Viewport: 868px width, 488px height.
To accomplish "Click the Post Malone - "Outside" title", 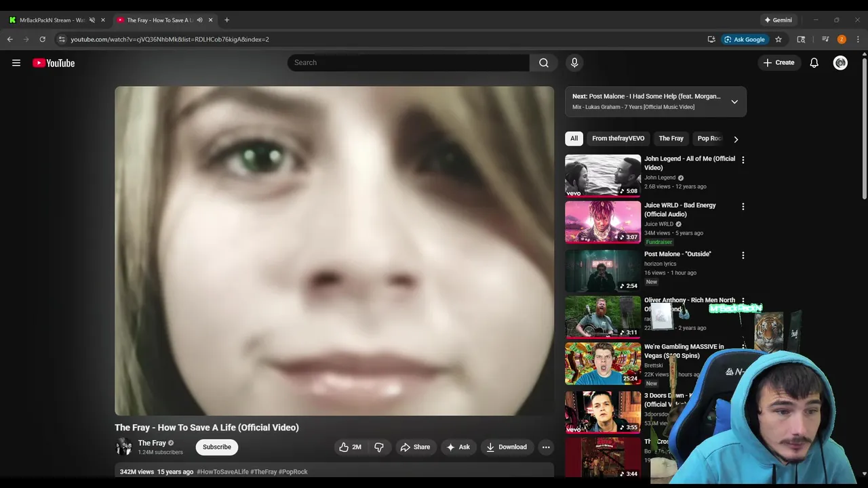I will pos(677,254).
